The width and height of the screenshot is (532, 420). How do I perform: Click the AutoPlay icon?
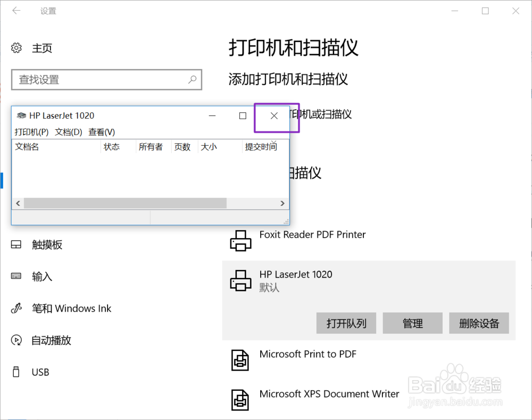click(16, 340)
